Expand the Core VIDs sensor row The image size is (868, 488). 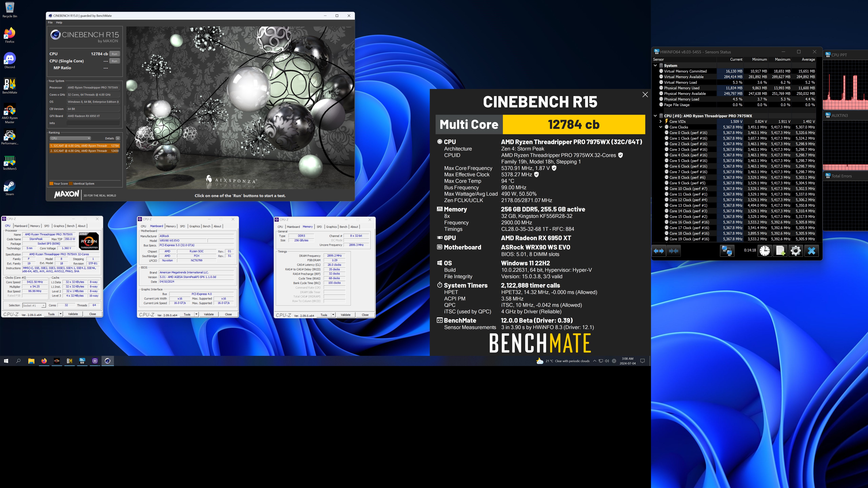660,122
